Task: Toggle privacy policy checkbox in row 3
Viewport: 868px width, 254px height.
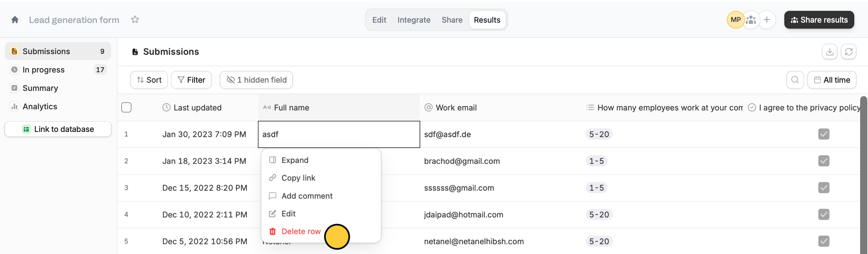Action: [x=823, y=188]
